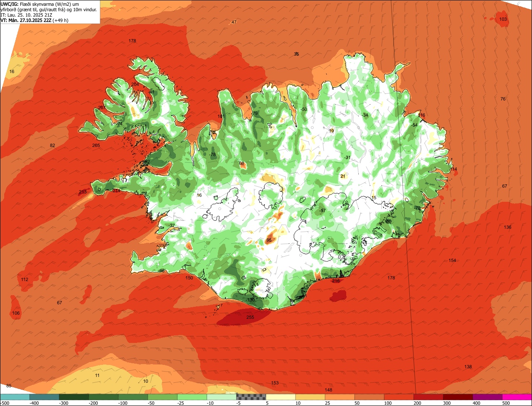Click the 'VT: Mán. 27.10.2025 22Z' valid time
The image size is (532, 406).
tap(26, 20)
